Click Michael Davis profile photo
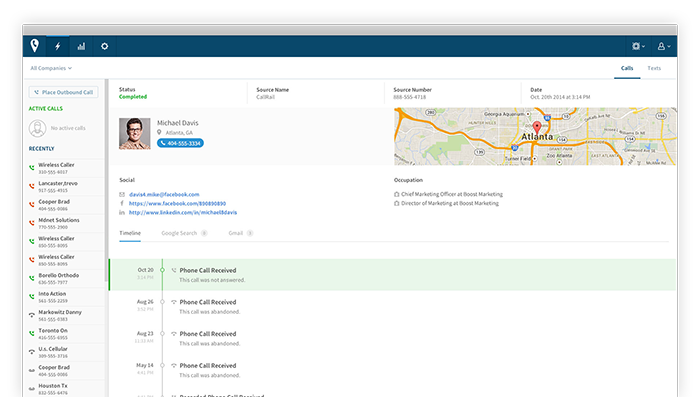 (134, 134)
